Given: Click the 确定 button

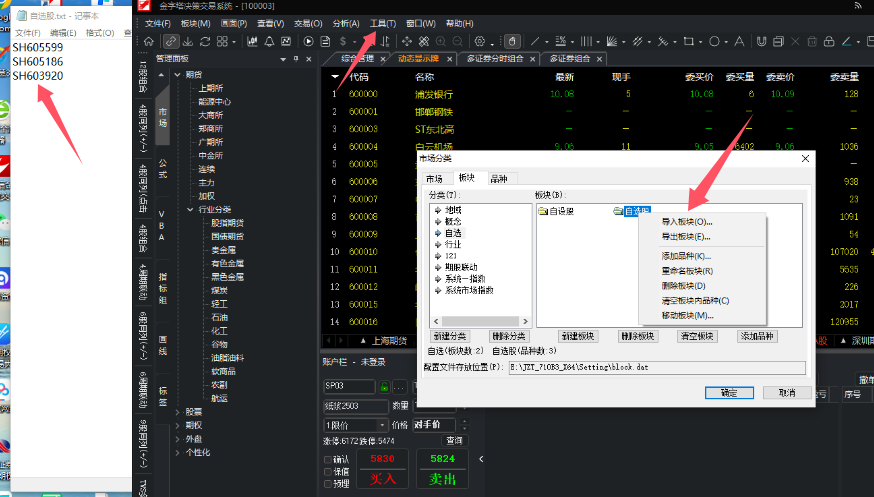Looking at the screenshot, I should coord(729,393).
